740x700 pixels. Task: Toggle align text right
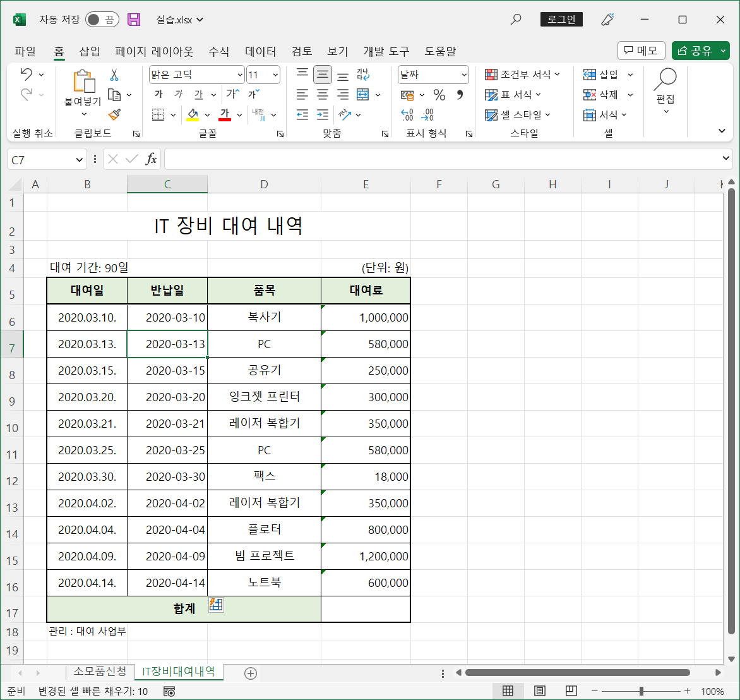[343, 95]
